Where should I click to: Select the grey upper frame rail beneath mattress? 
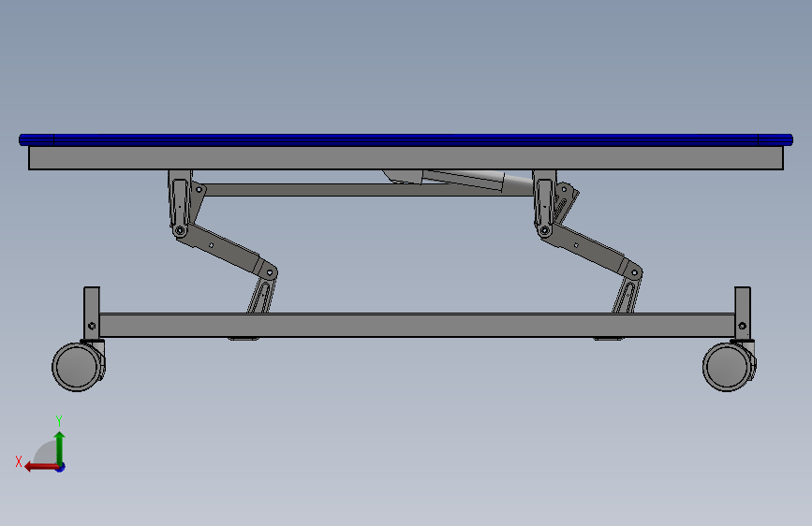(406, 158)
